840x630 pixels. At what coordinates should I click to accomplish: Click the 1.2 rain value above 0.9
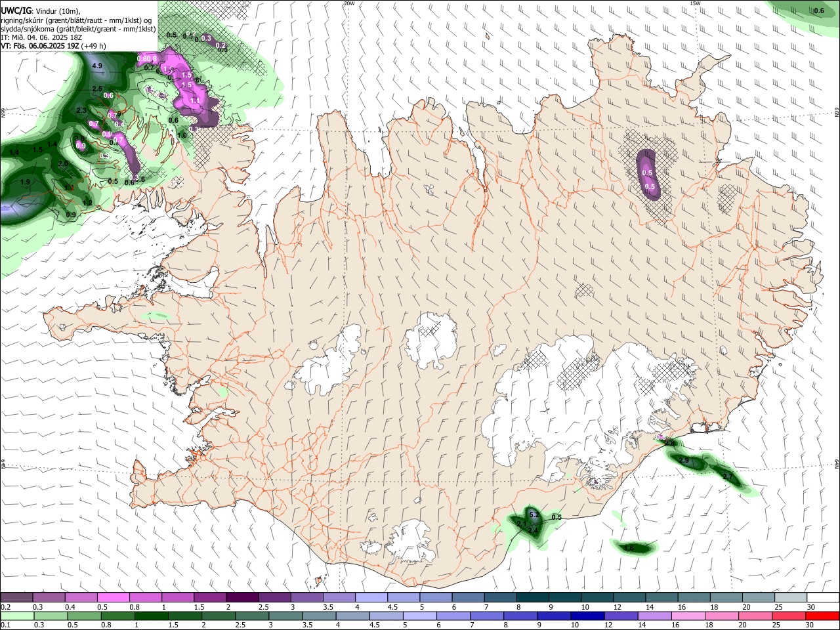88,203
